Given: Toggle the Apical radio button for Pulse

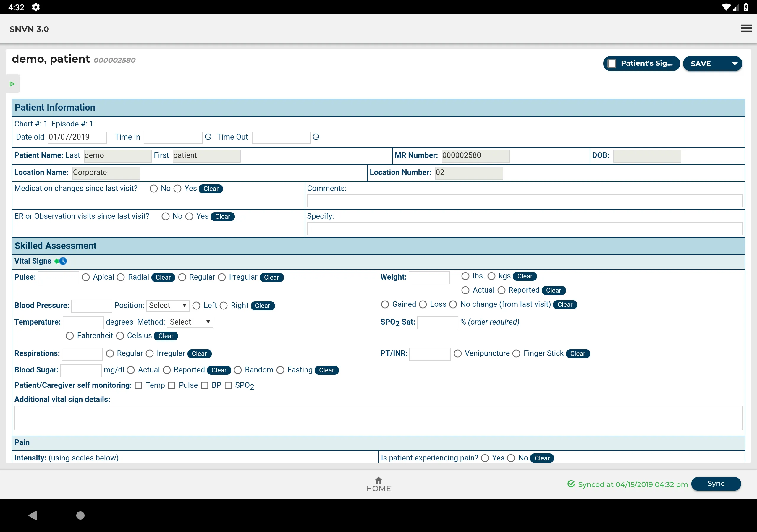Looking at the screenshot, I should pos(86,278).
